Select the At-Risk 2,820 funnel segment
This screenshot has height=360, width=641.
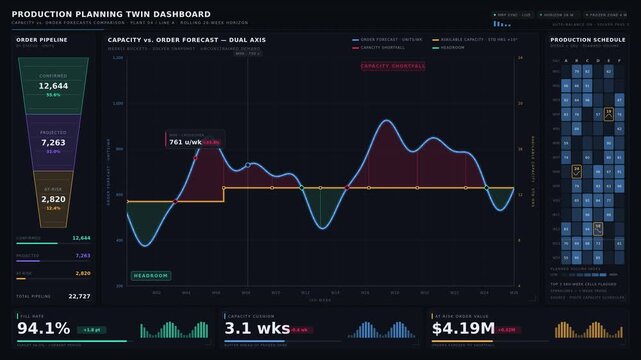53,199
